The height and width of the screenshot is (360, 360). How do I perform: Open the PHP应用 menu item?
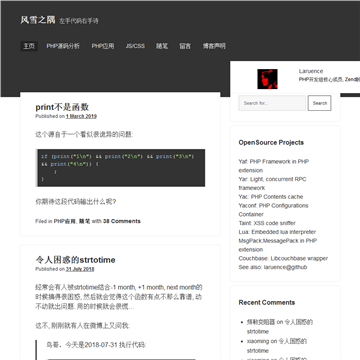(103, 46)
